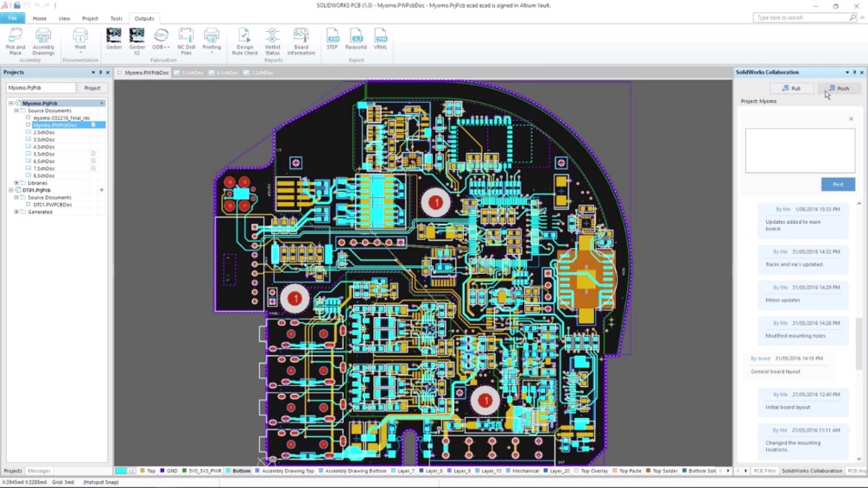Open 5.SchDoc in the project tree
Viewport: 868px width, 488px height.
44,154
